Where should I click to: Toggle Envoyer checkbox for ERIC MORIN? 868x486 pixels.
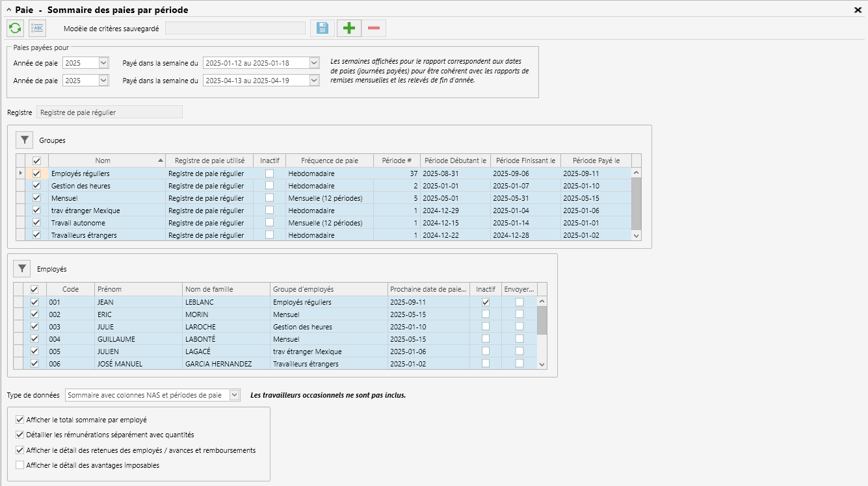click(x=519, y=314)
